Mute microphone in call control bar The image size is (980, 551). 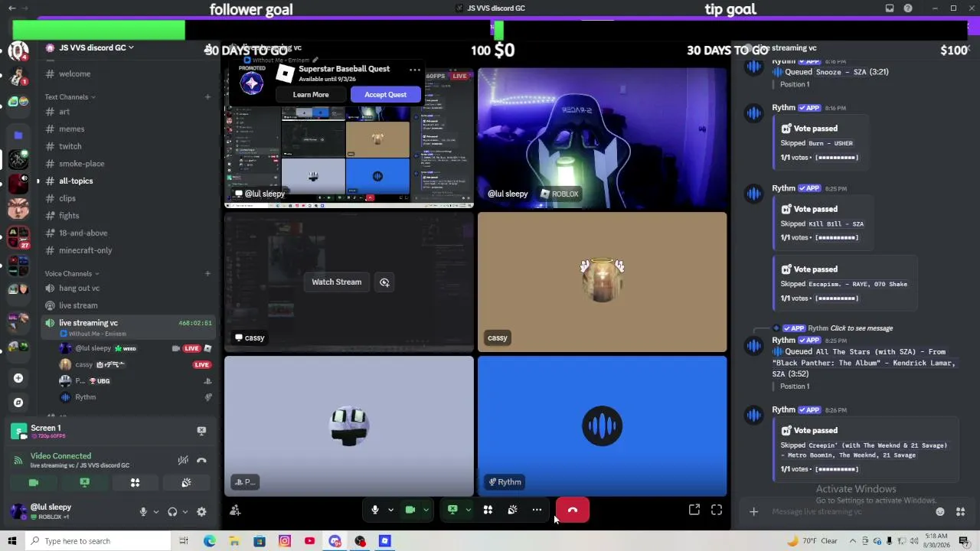pos(374,510)
